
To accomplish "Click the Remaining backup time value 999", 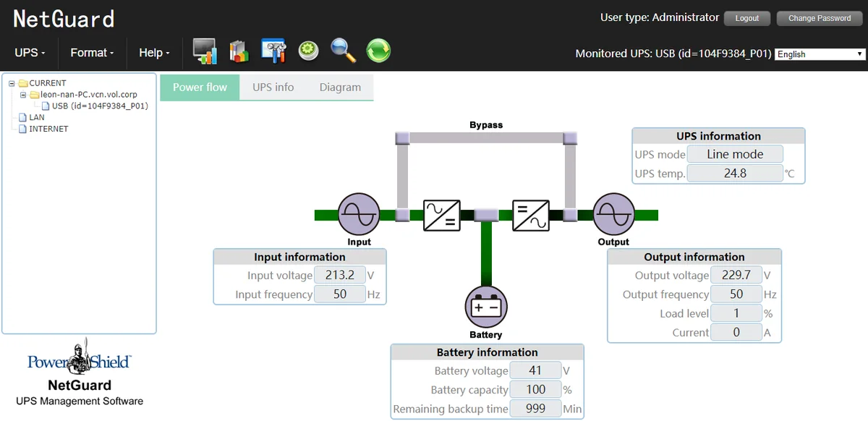I will (x=536, y=409).
